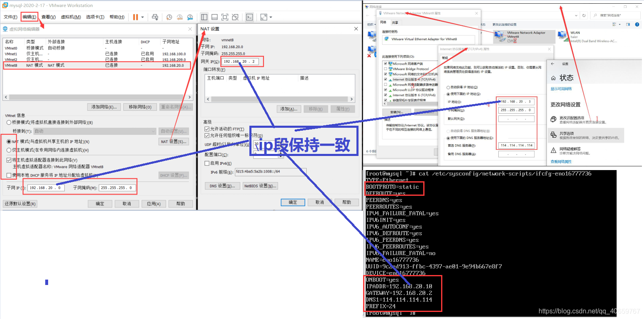This screenshot has width=644, height=319.
Task: Open the 编辑(E) menu
Action: click(x=29, y=17)
